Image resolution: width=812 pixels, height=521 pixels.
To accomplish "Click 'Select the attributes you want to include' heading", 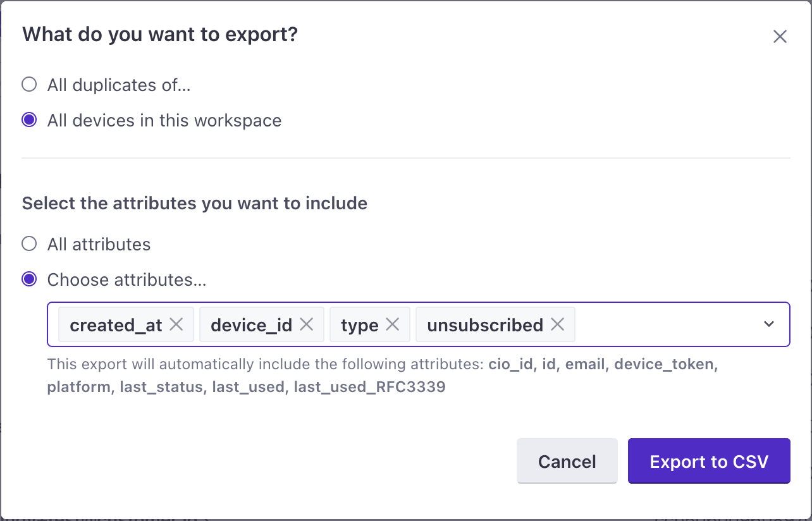I will point(195,204).
